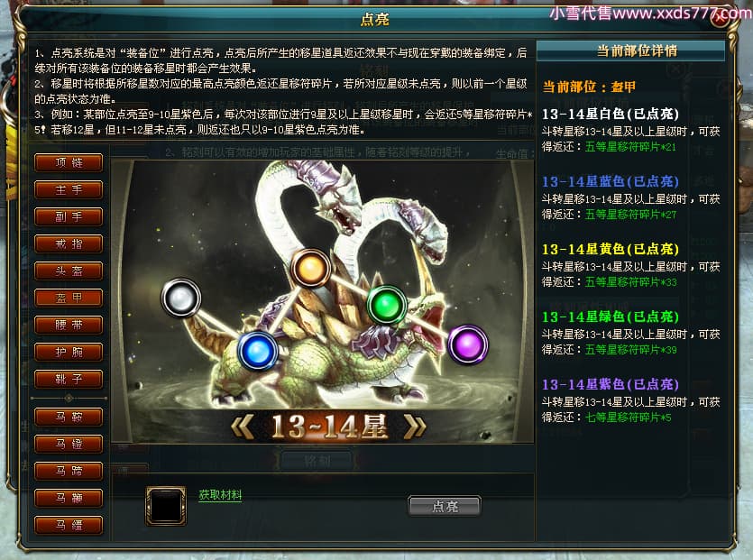Select the 马缰 mount slot
753x560 pixels.
tap(69, 525)
